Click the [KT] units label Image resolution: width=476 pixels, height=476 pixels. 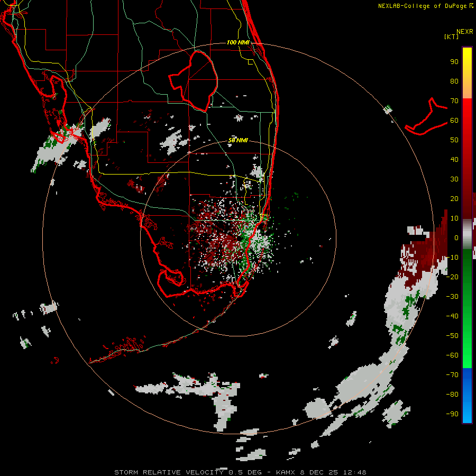click(x=451, y=36)
